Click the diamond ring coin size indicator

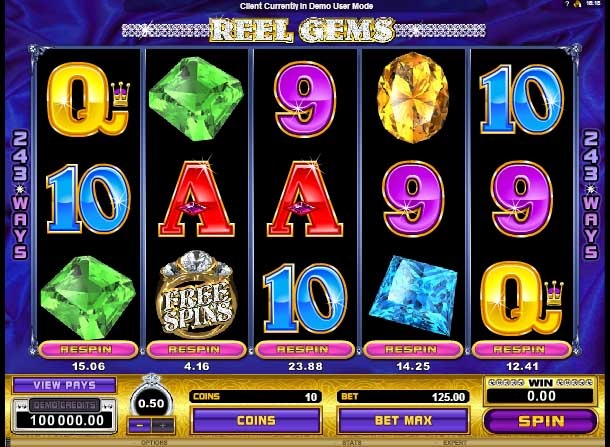(151, 399)
